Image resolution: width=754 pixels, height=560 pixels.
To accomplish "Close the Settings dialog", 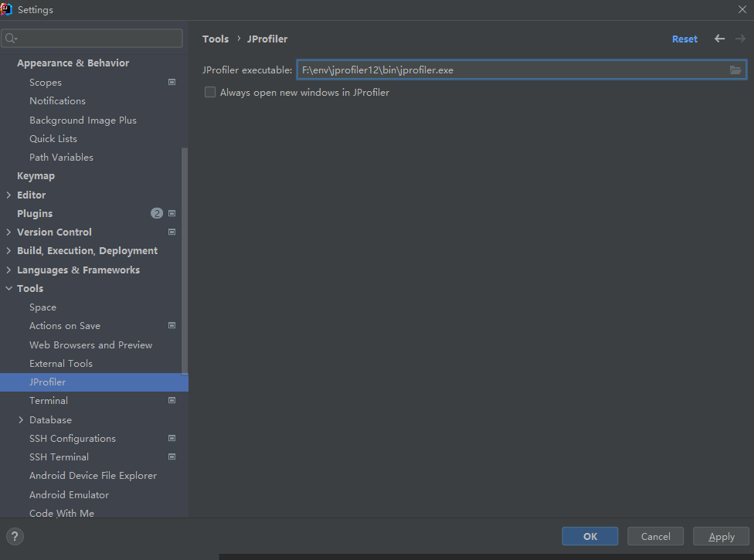I will pos(742,9).
